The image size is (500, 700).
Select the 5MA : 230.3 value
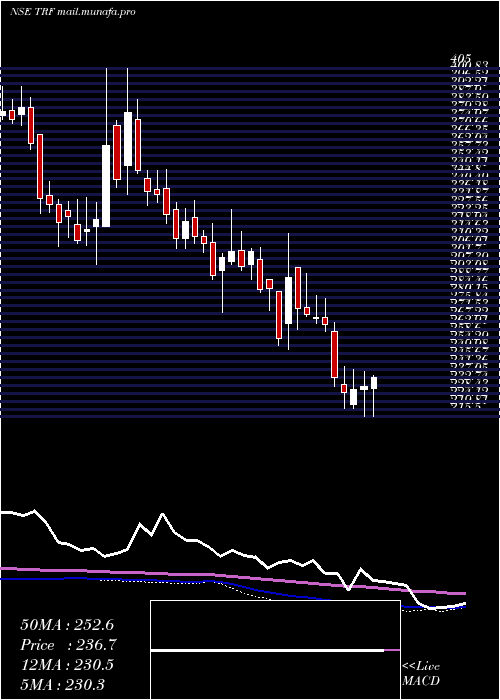pyautogui.click(x=63, y=685)
